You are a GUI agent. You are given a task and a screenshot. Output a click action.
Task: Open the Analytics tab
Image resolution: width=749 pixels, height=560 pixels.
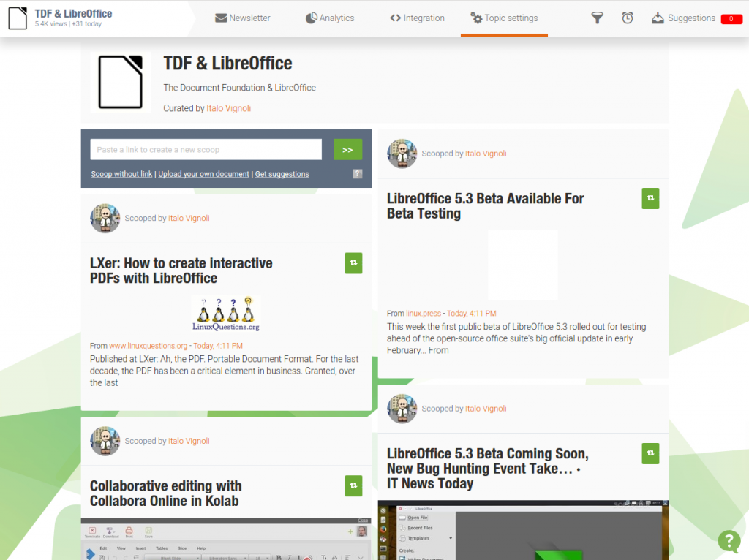pyautogui.click(x=330, y=18)
